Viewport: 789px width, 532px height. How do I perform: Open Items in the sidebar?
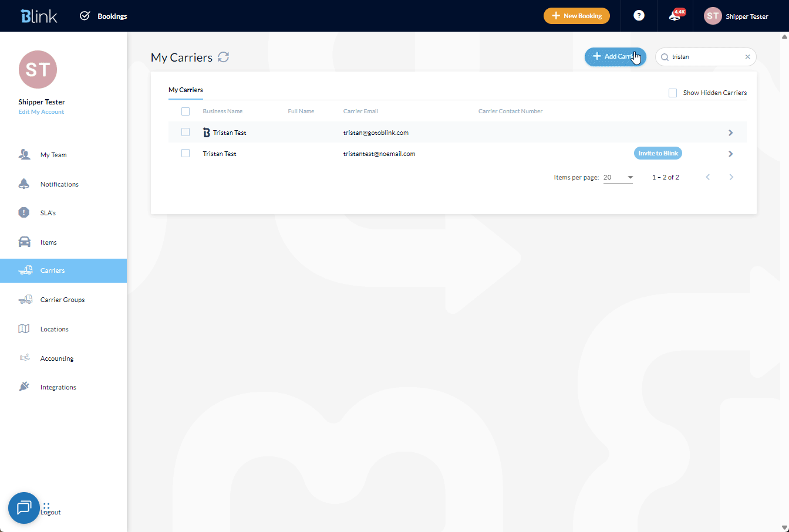pos(49,242)
